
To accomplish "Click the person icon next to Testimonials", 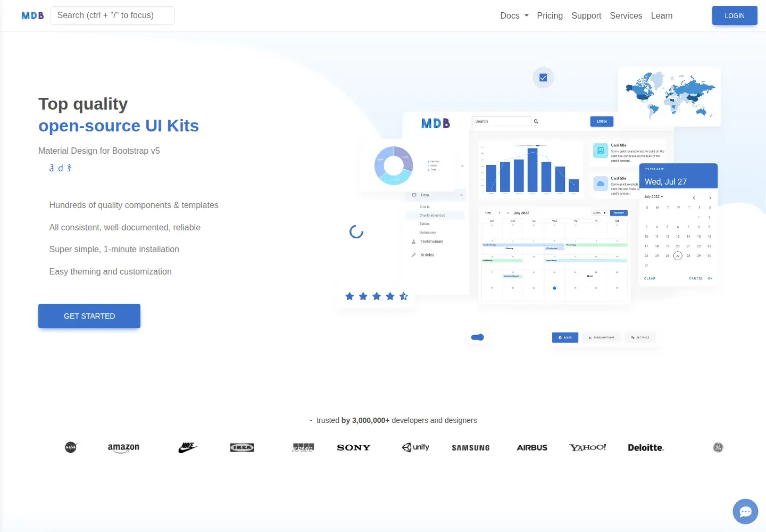I will (414, 242).
